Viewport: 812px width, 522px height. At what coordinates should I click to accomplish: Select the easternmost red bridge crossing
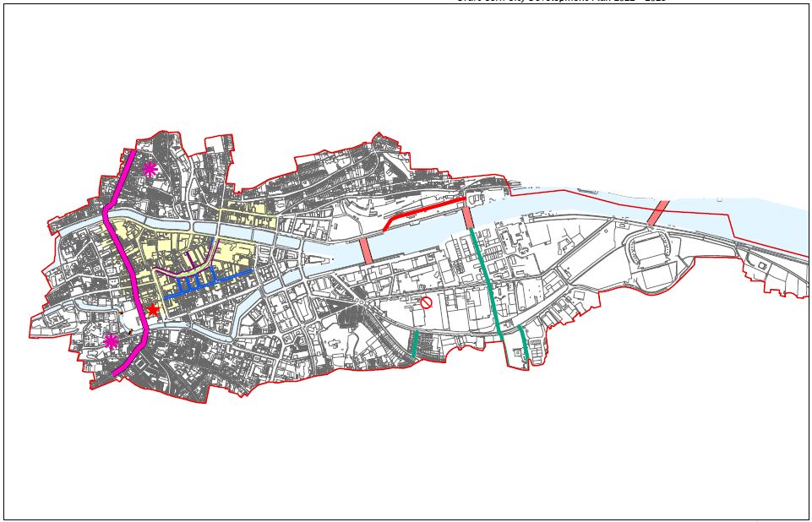pyautogui.click(x=657, y=213)
